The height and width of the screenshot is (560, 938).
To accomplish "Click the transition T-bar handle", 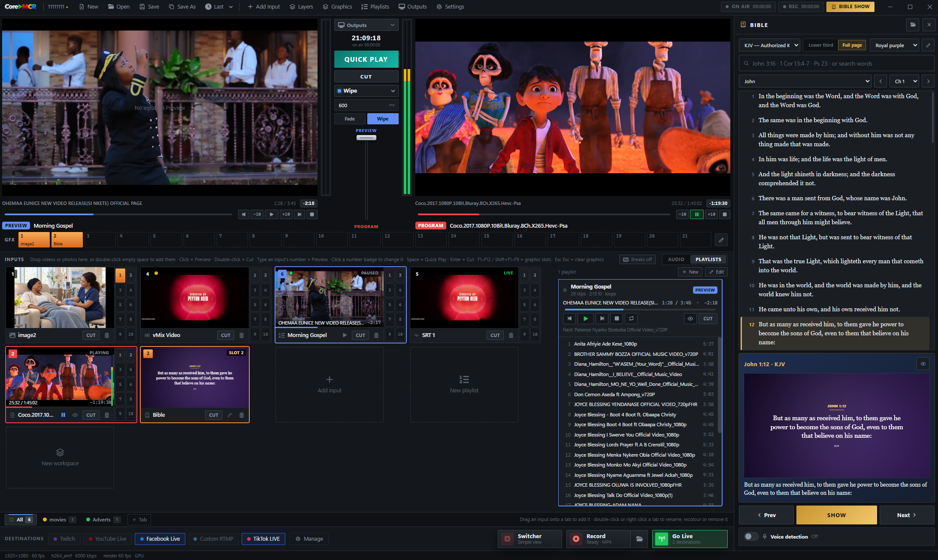I will (366, 138).
